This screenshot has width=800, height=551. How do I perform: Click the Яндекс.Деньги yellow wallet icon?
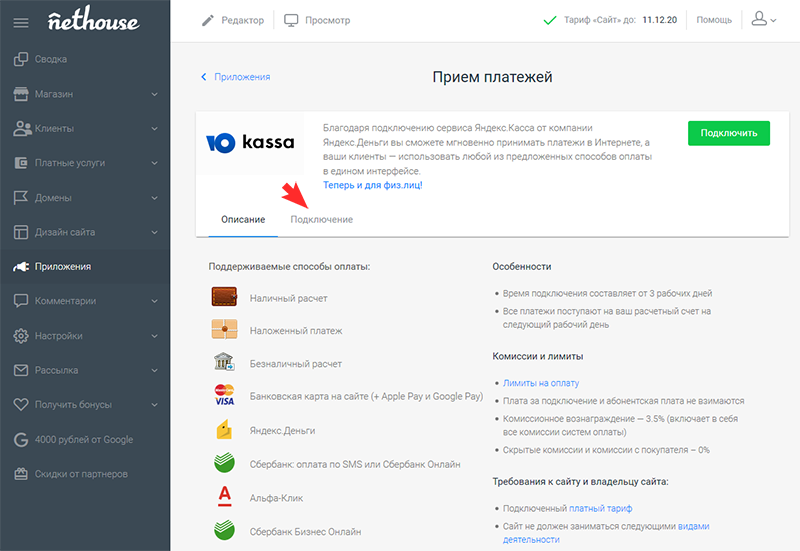[224, 430]
